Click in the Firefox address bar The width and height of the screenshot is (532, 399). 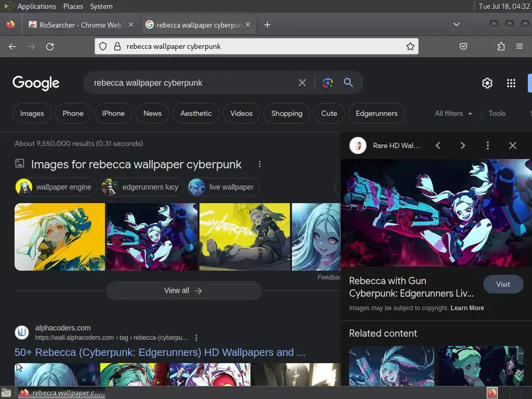click(257, 46)
